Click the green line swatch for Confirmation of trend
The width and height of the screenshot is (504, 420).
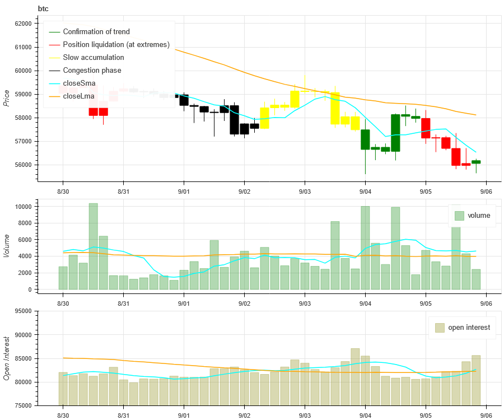pos(54,32)
